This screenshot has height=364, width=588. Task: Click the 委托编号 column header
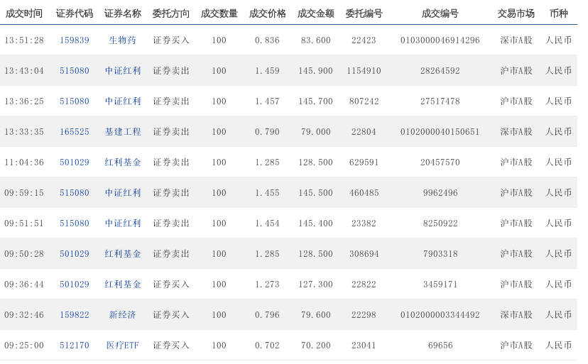(x=364, y=14)
